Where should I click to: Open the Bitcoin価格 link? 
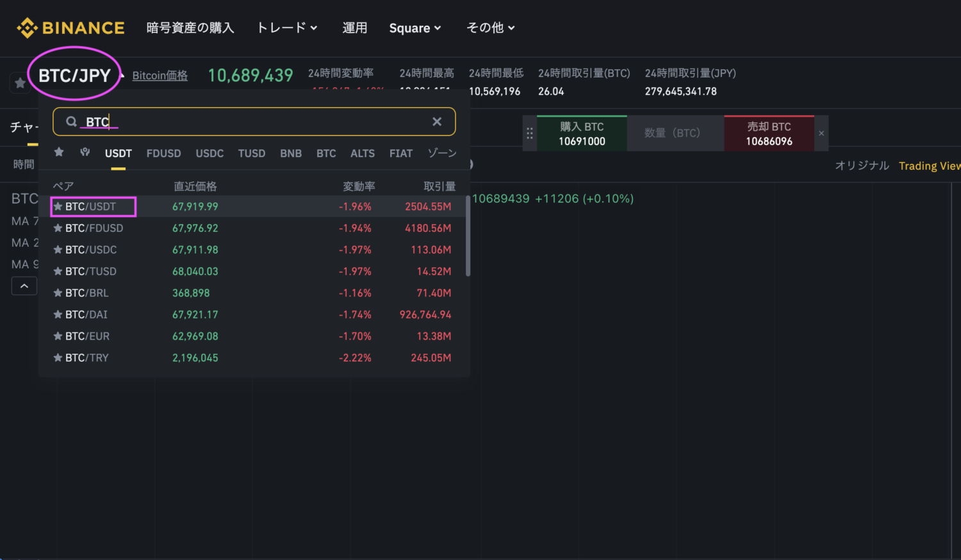click(160, 76)
